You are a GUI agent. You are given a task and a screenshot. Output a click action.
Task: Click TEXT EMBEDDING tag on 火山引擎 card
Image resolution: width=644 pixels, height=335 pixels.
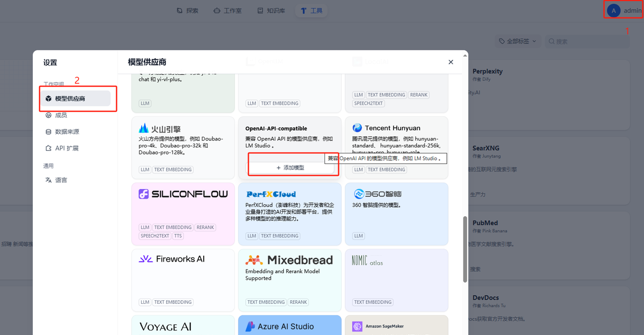173,170
